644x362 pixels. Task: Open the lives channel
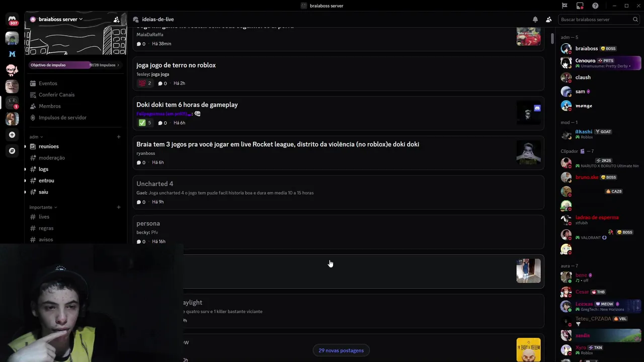(43, 217)
